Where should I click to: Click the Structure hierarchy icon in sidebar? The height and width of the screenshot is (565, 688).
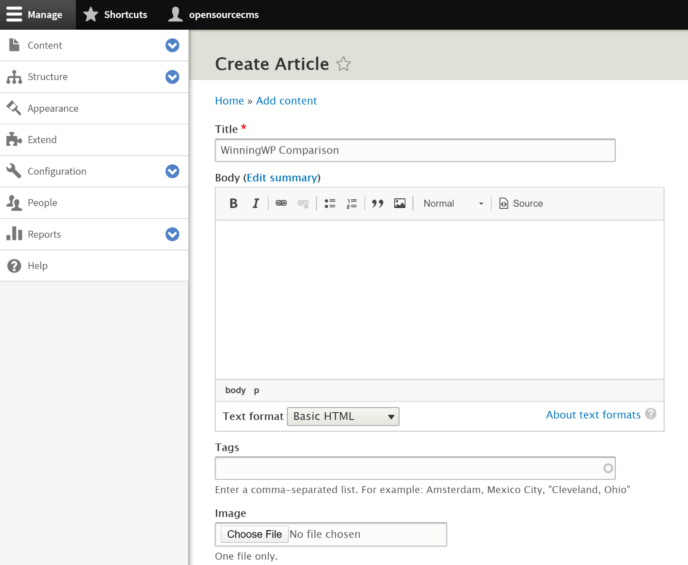click(x=14, y=77)
